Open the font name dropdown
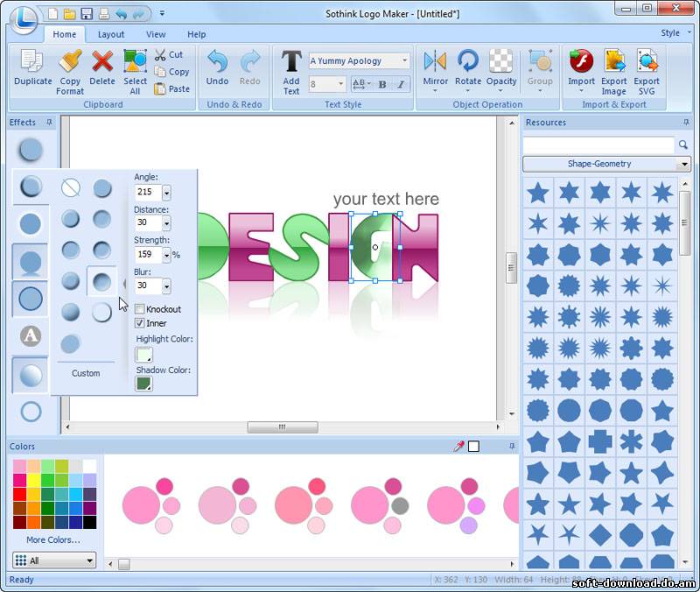The height and width of the screenshot is (592, 700). [404, 60]
